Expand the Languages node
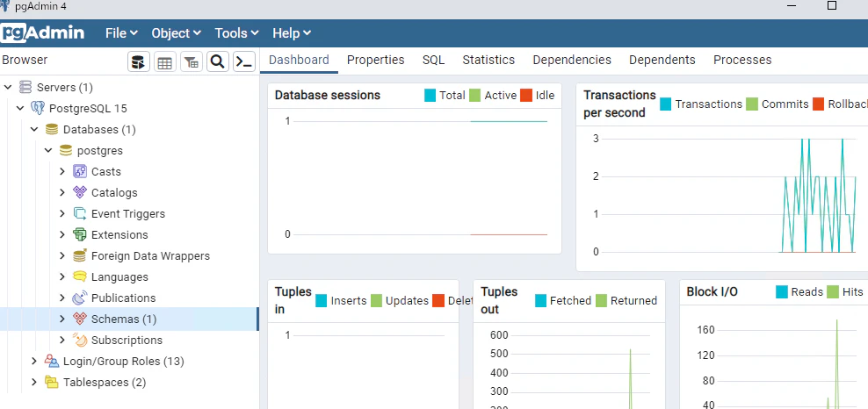This screenshot has height=409, width=868. [62, 276]
